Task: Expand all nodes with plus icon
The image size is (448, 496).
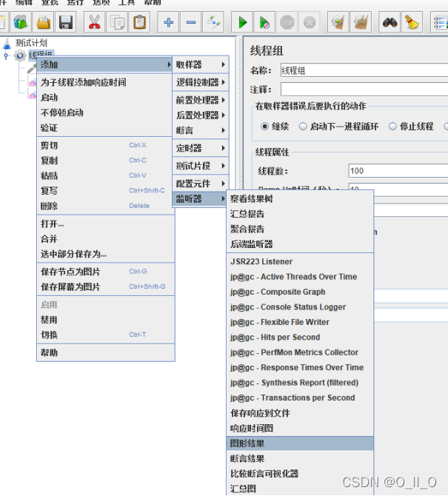Action: coord(168,22)
